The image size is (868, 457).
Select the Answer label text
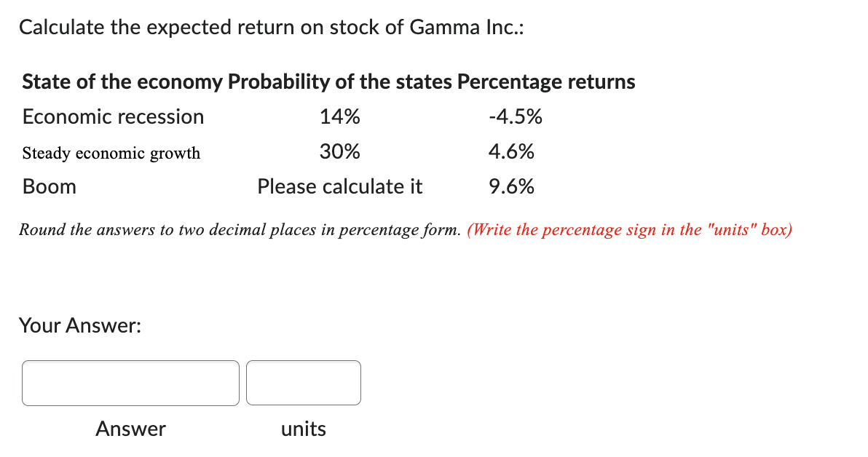[x=130, y=429]
